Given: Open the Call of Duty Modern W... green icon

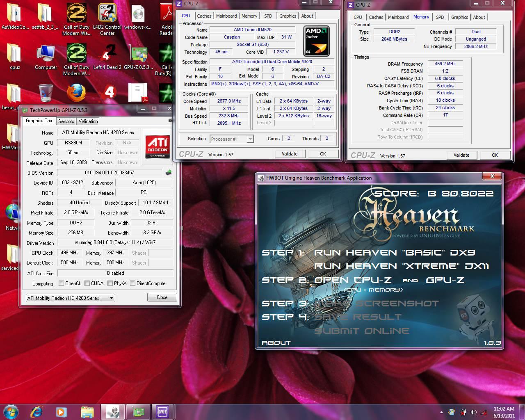Looking at the screenshot, I should 77,59.
